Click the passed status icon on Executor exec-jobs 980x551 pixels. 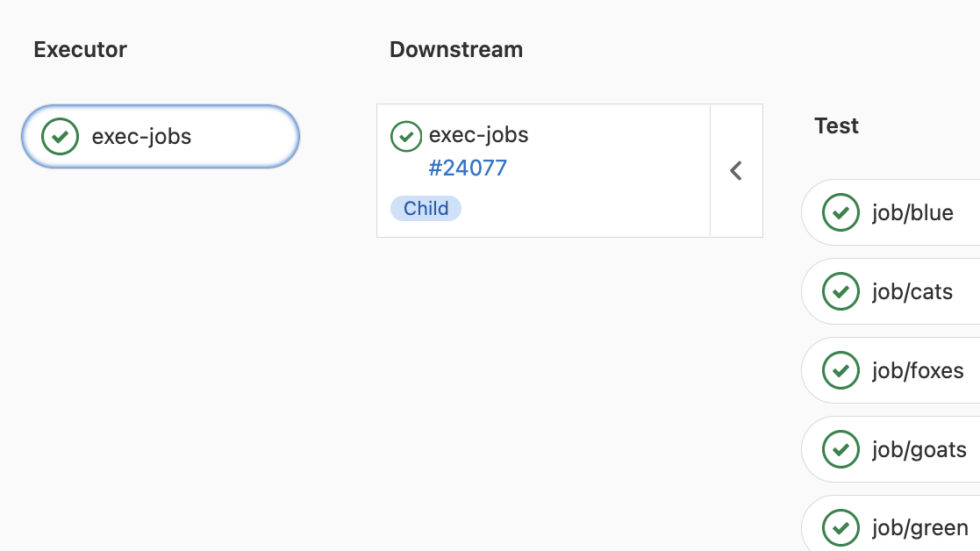tap(60, 136)
